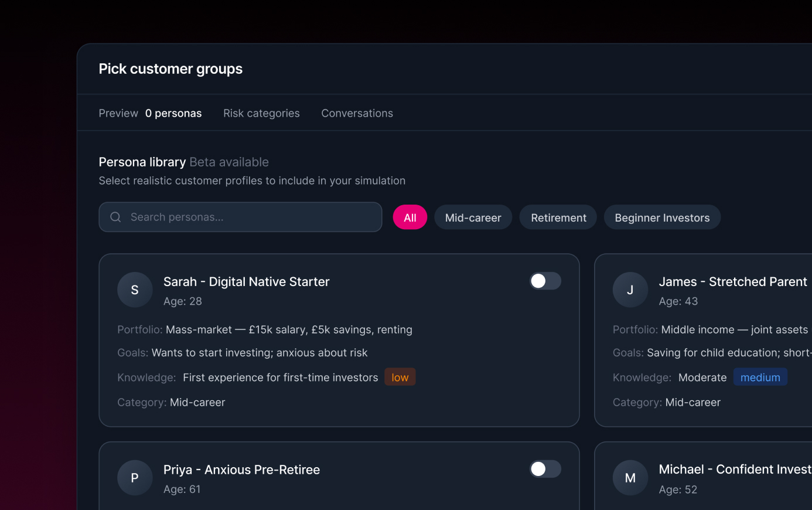
Task: Select the Michael - Confident Invest title
Action: tap(735, 470)
